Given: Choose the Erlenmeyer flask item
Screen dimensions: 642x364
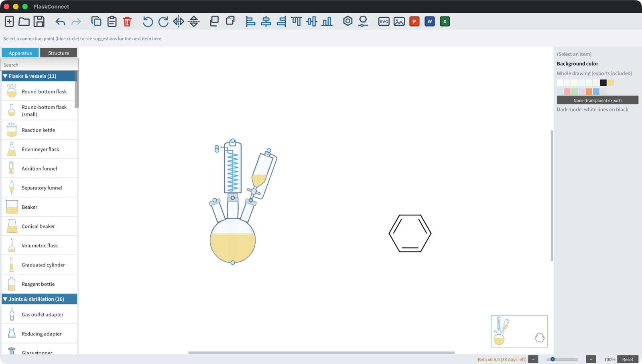Looking at the screenshot, I should pos(39,149).
